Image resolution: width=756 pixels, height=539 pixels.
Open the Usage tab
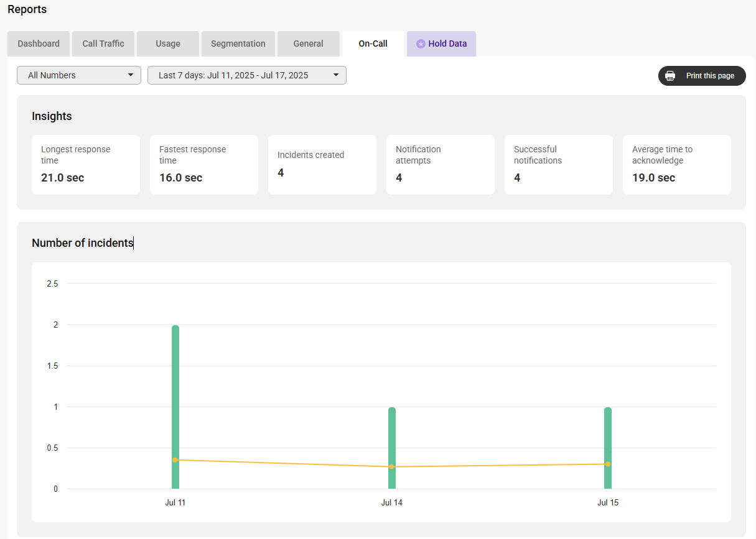(x=168, y=44)
